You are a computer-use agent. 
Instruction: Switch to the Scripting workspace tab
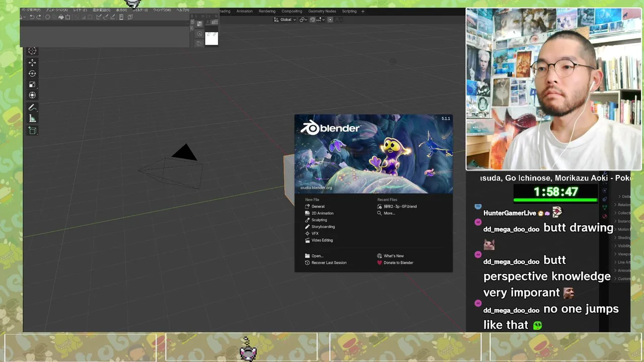tap(349, 11)
